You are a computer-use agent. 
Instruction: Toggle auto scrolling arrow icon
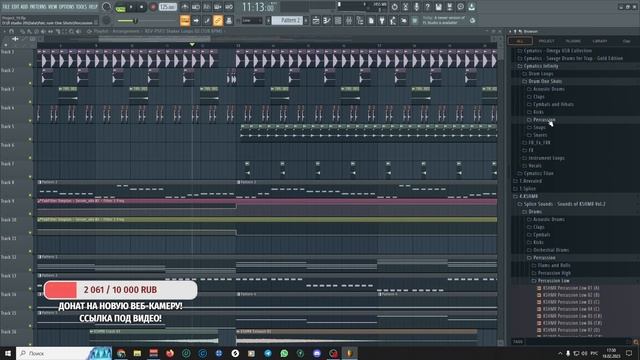196,20
